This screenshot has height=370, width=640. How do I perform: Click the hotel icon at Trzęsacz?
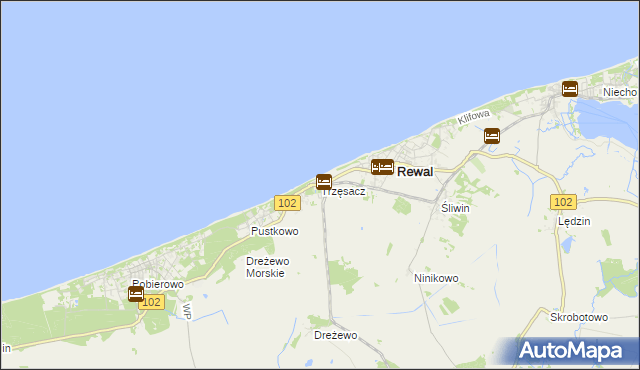(324, 182)
